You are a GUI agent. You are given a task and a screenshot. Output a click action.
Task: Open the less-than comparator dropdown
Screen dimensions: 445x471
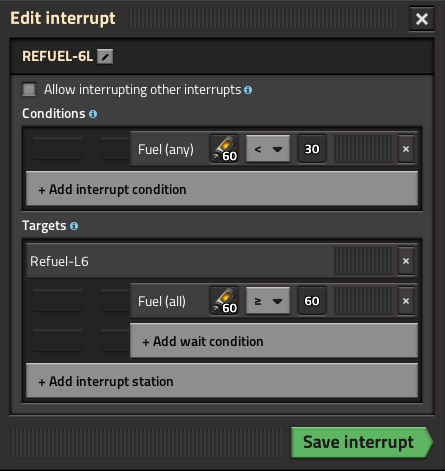point(268,149)
